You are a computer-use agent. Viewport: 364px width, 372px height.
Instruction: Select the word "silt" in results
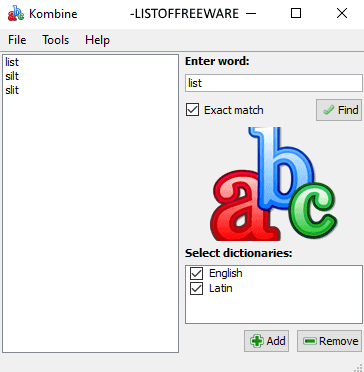[x=12, y=76]
